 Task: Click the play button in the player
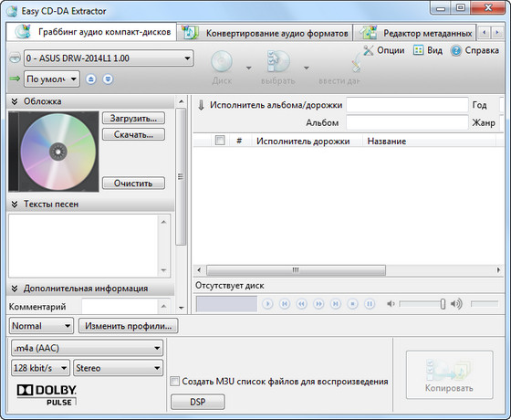tap(267, 304)
